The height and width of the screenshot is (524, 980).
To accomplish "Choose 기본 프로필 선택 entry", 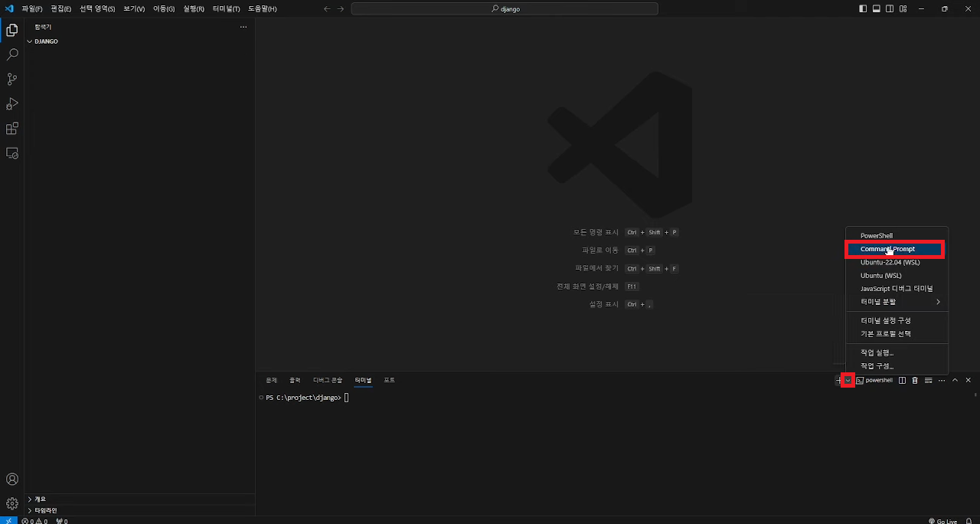I will (x=897, y=334).
